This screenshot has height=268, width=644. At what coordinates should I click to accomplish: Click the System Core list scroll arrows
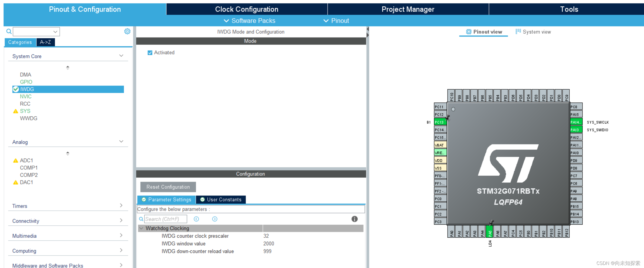pyautogui.click(x=68, y=68)
